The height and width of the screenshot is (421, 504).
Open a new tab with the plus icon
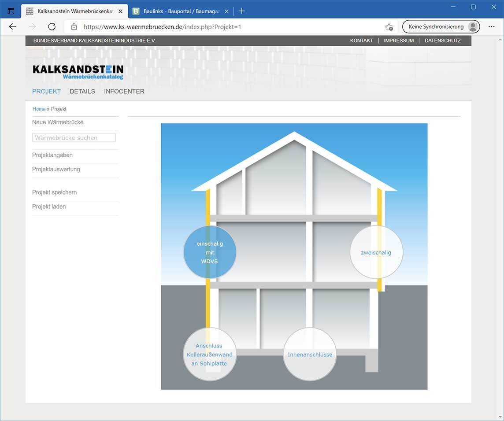tap(242, 11)
